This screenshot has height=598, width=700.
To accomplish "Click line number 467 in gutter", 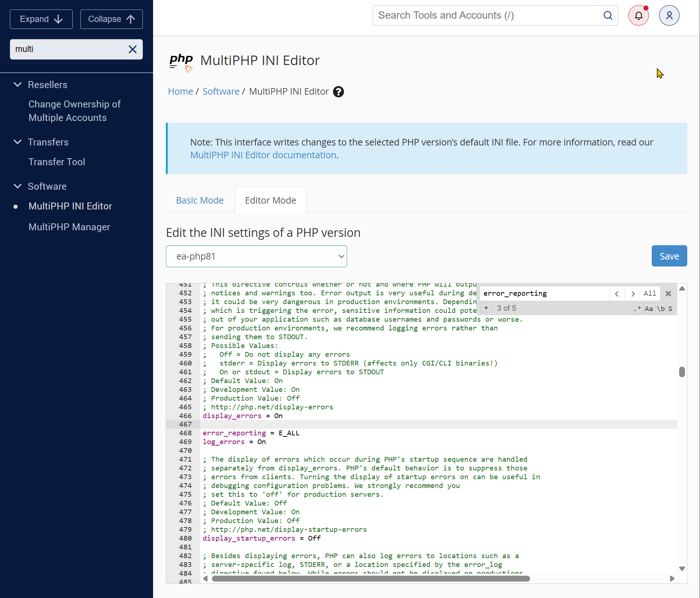I will coord(185,424).
